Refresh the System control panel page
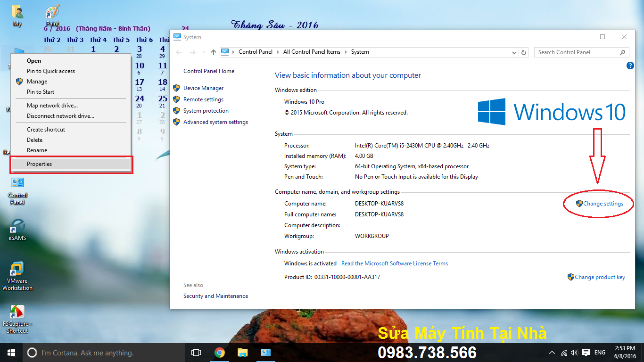The width and height of the screenshot is (644, 362). (524, 52)
